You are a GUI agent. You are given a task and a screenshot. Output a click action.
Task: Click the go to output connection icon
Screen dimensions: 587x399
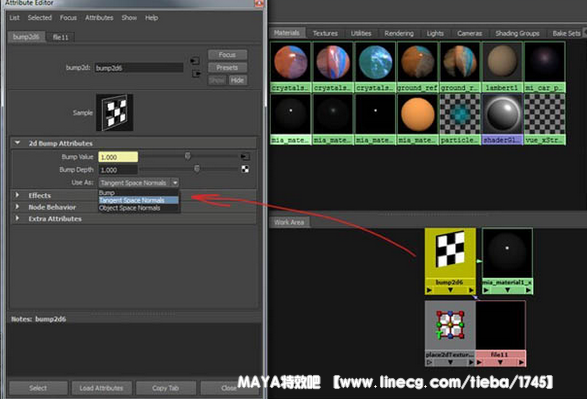tap(197, 74)
